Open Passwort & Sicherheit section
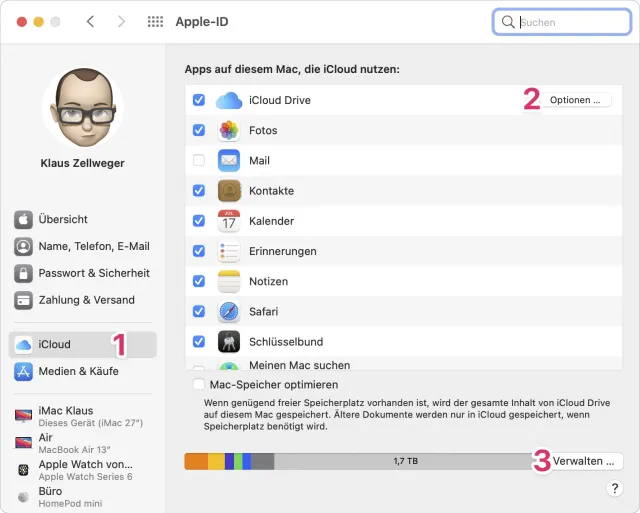This screenshot has width=640, height=513. point(93,273)
